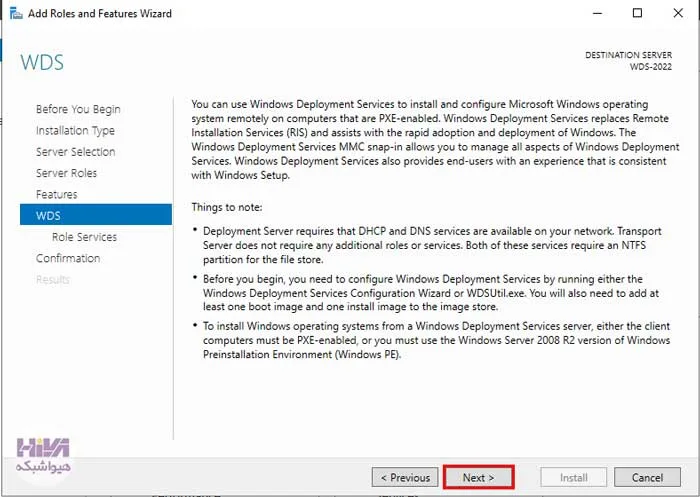Screen dimensions: 700x497
Task: Click the bullet starting 'To install Windows operating systems'
Action: pyautogui.click(x=436, y=340)
